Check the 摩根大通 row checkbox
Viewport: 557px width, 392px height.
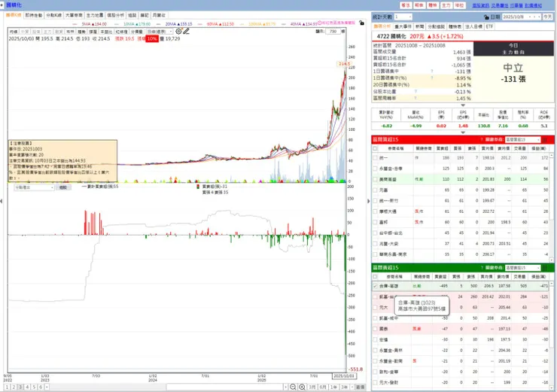[375, 211]
